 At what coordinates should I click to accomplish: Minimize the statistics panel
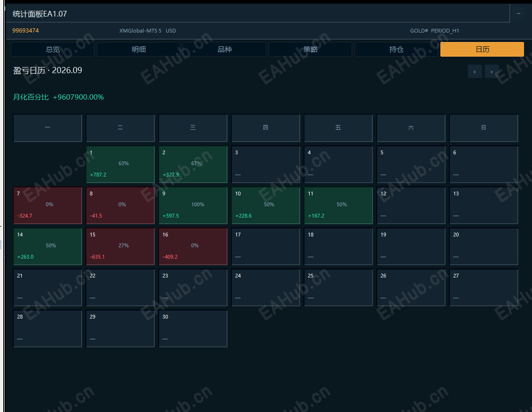[518, 14]
